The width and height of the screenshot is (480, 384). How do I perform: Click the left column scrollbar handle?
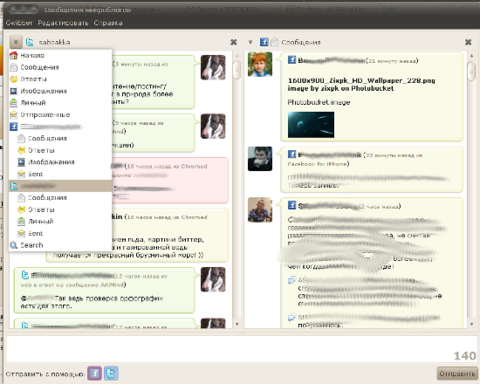237,70
